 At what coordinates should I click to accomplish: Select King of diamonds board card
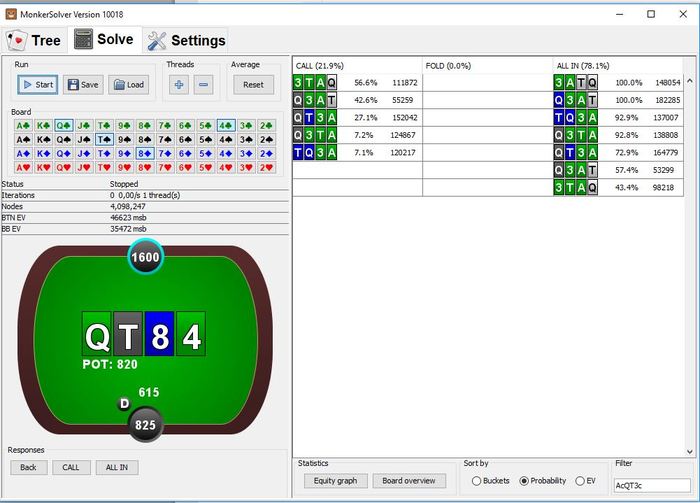pyautogui.click(x=43, y=154)
